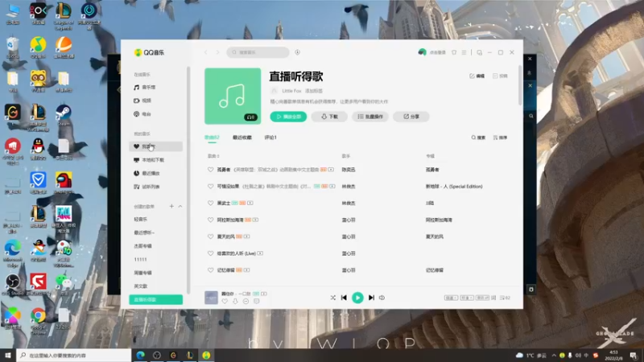Open album 新地球 - 人 (Special Edition)
This screenshot has height=362, width=644.
tap(454, 187)
